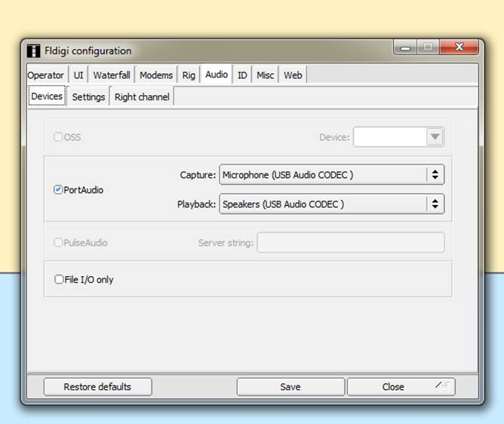Screen dimensions: 504x424
Task: Go to the Waterfall tab
Action: [x=112, y=75]
